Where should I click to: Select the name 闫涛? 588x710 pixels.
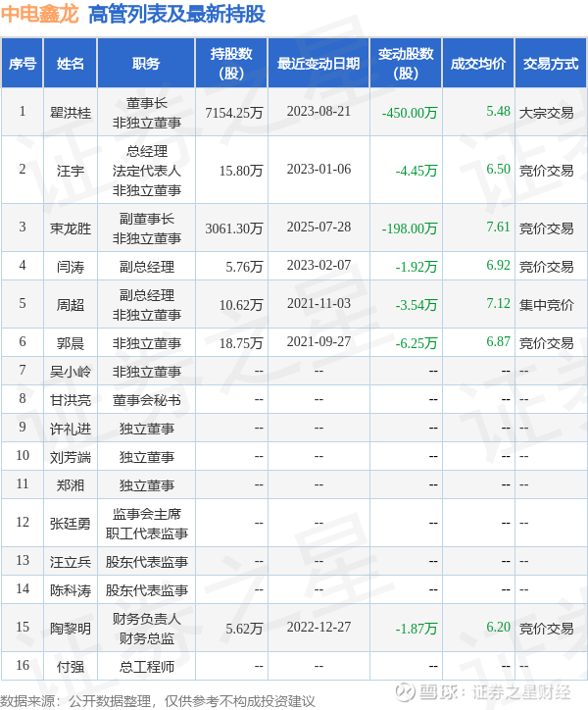[x=71, y=267]
